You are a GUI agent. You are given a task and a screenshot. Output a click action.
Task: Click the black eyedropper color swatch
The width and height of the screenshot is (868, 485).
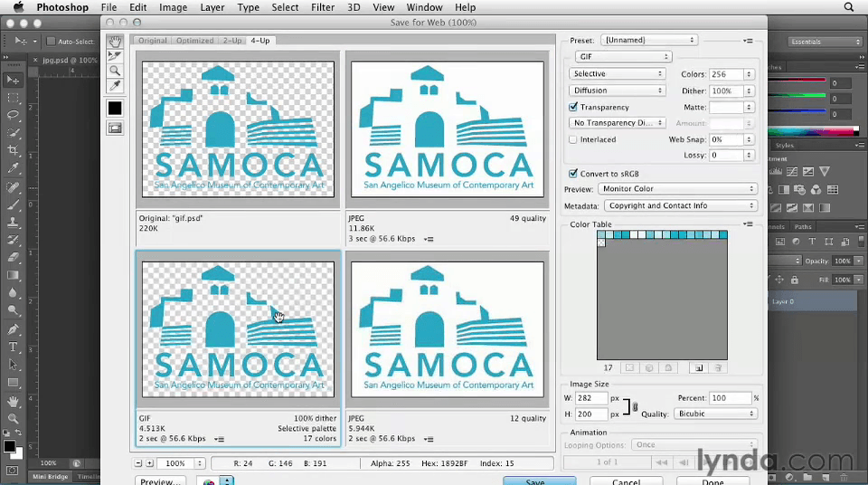[x=115, y=108]
